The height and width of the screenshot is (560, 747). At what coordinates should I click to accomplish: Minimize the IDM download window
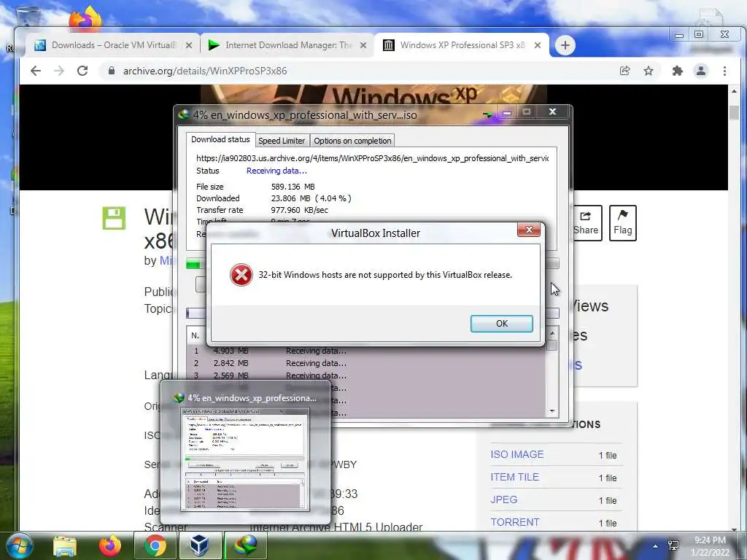[x=507, y=113]
